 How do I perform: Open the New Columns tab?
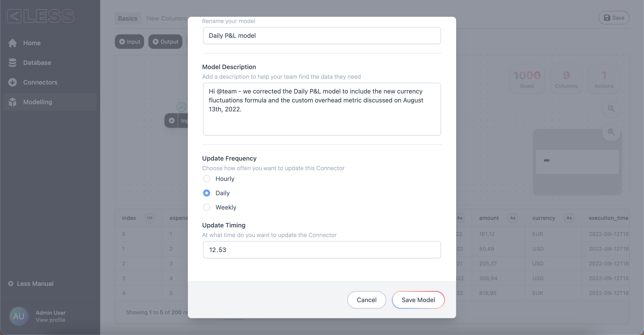167,18
